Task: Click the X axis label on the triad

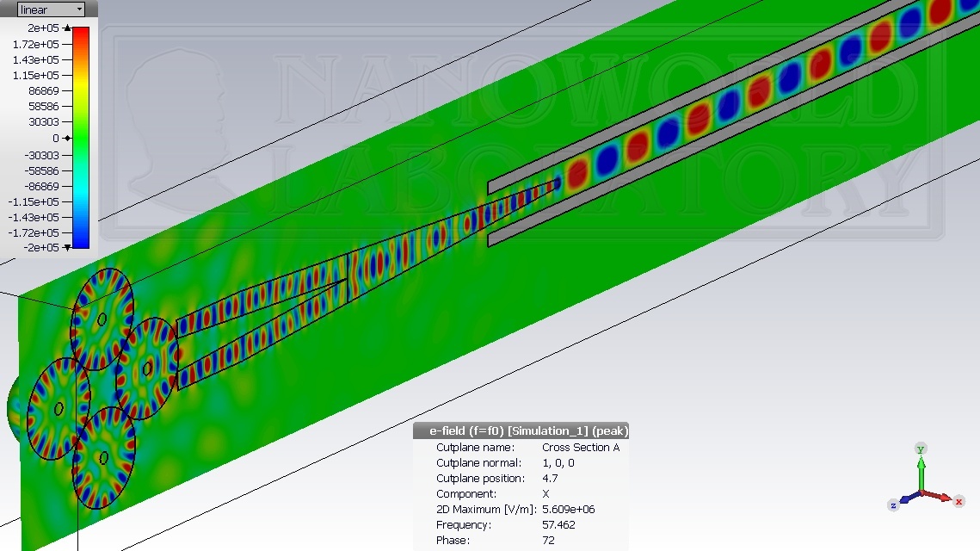Action: [x=958, y=501]
